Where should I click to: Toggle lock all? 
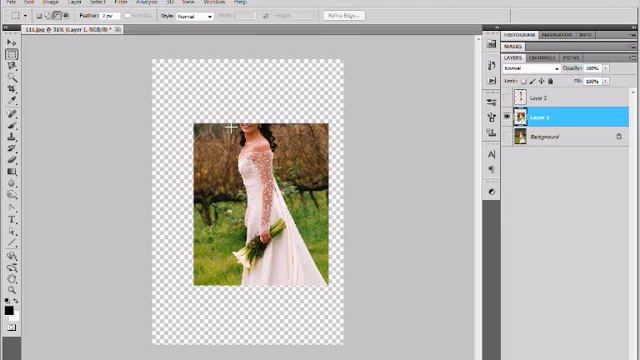click(x=550, y=81)
